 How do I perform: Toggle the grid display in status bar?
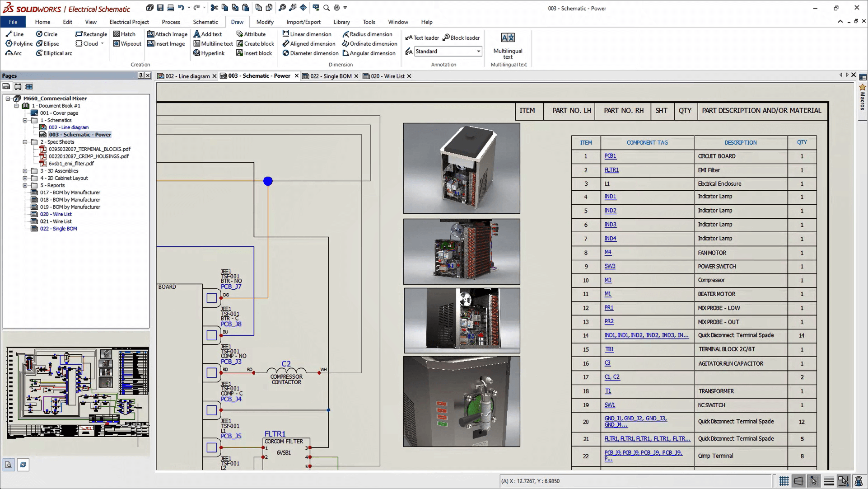[784, 481]
